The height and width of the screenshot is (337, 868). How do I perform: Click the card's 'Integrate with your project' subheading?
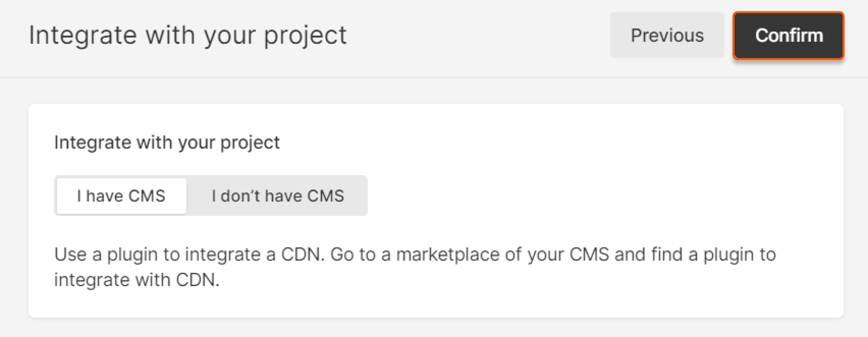point(167,143)
